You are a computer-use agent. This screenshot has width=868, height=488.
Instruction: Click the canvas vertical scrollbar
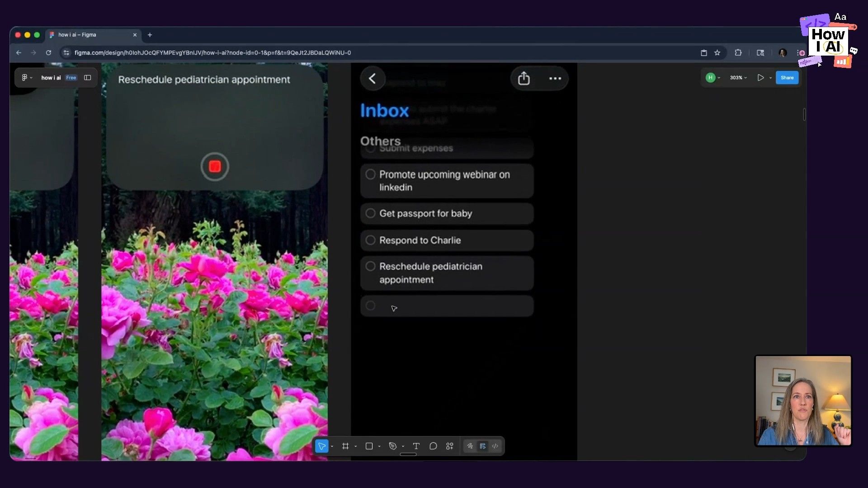click(804, 114)
